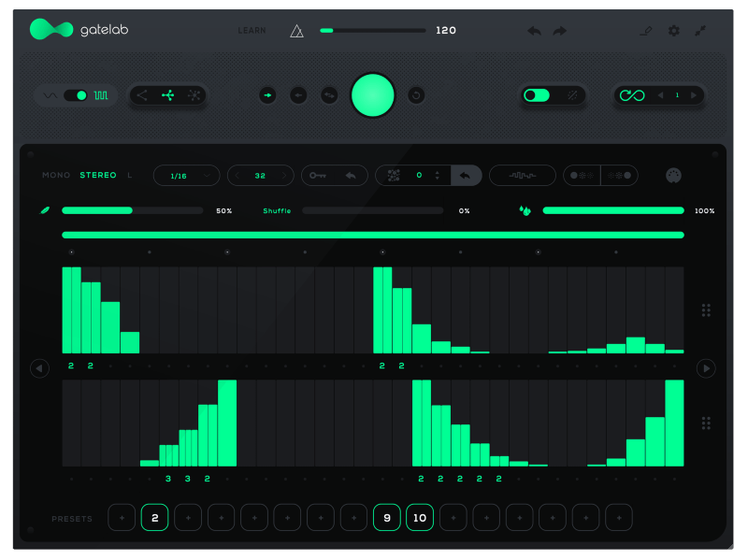Click the metronome triangle next to the tempo
Viewport: 748px width, 560px height.
click(295, 30)
